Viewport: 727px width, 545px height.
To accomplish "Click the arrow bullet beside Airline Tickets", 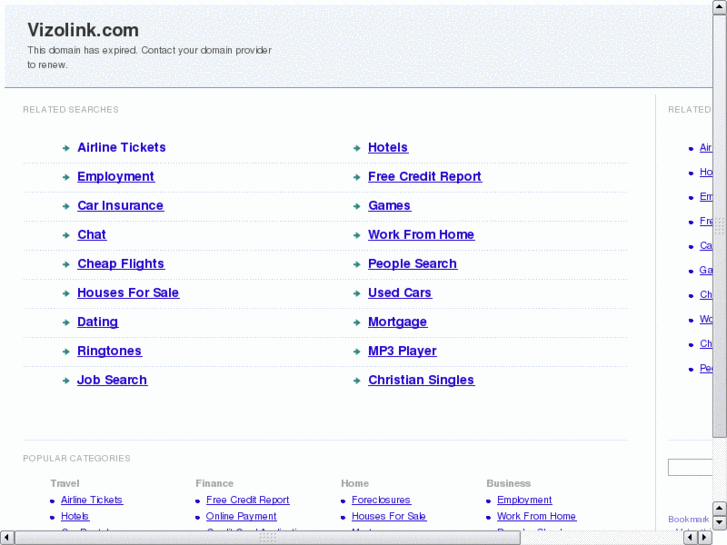I will click(65, 148).
